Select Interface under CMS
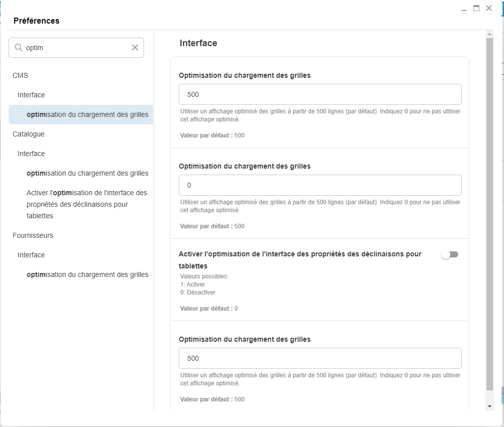Image resolution: width=504 pixels, height=427 pixels. [x=31, y=95]
